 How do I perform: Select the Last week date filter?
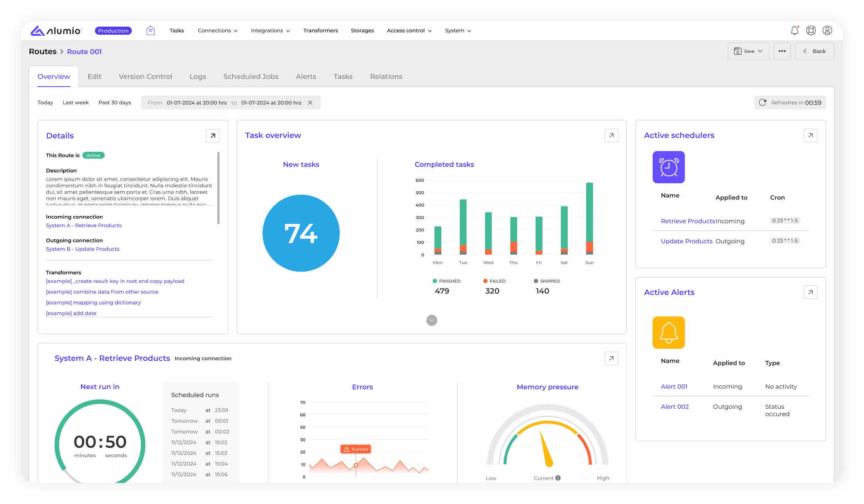pos(76,103)
